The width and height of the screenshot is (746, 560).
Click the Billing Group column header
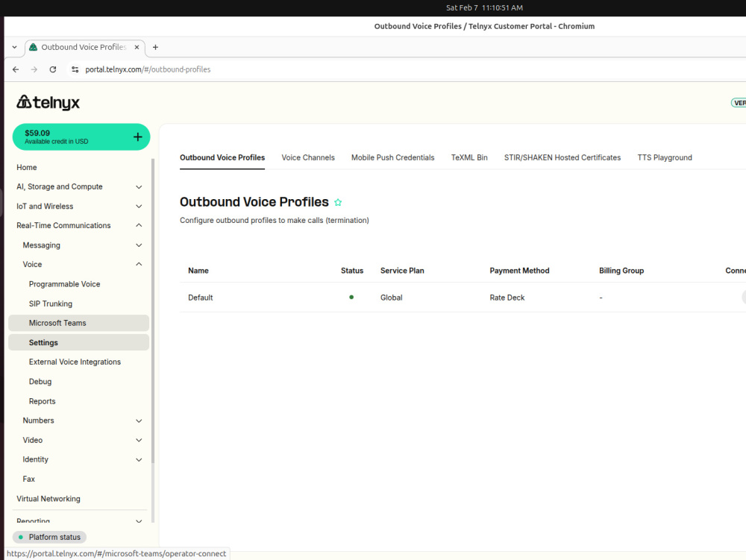(621, 271)
